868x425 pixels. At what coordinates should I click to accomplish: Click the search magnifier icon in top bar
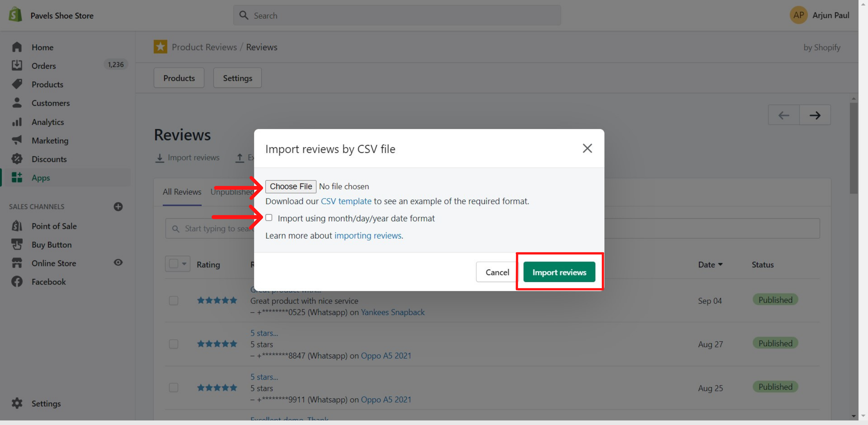244,15
